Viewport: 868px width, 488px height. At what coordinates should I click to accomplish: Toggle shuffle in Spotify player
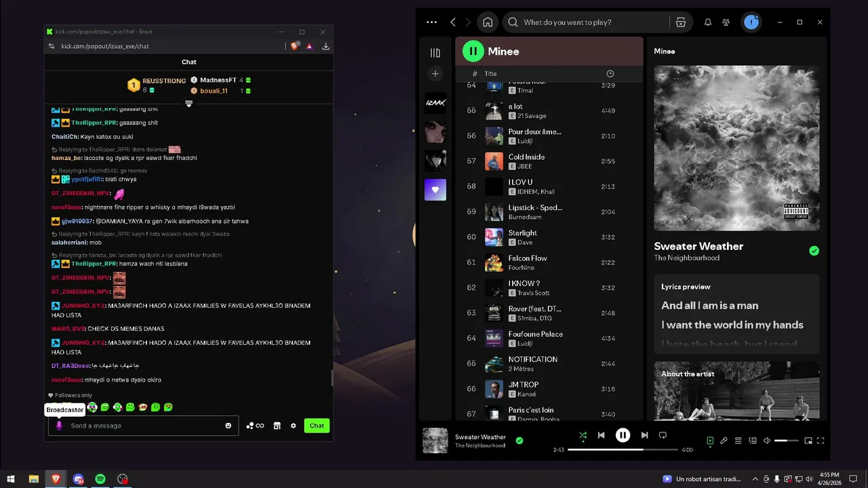point(583,435)
